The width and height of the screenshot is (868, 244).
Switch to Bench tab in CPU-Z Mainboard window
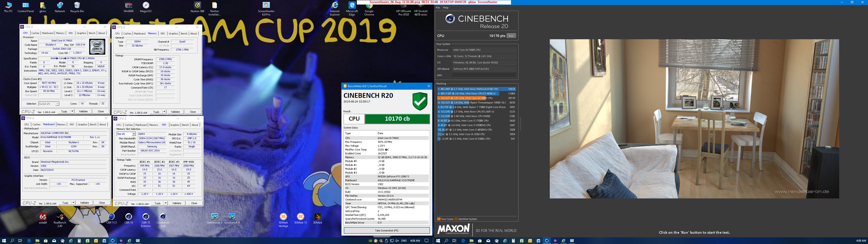(x=93, y=124)
